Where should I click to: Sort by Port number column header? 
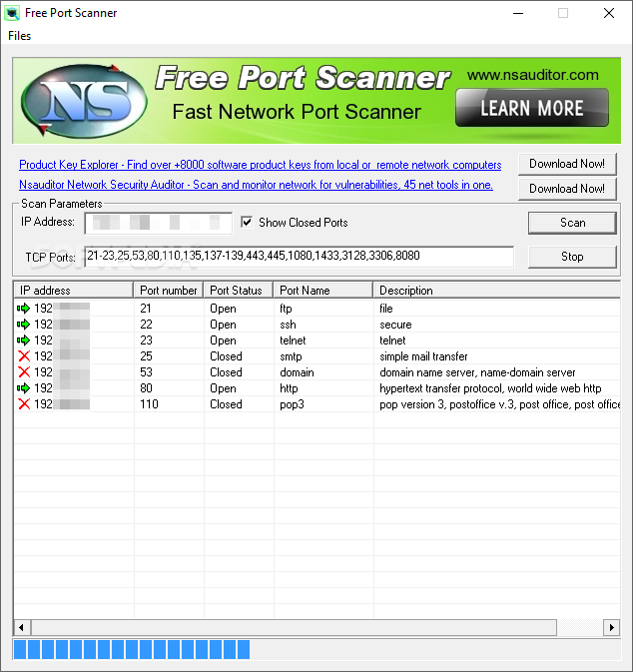click(x=169, y=291)
